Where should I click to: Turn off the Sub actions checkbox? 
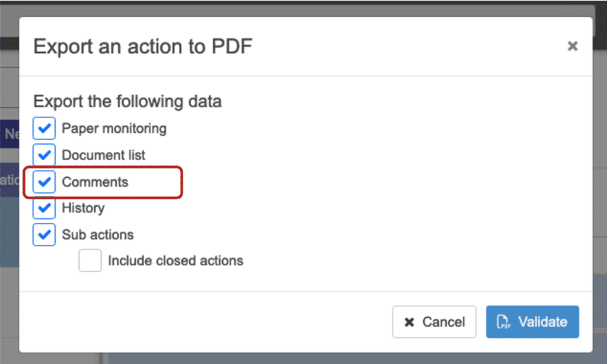point(44,234)
